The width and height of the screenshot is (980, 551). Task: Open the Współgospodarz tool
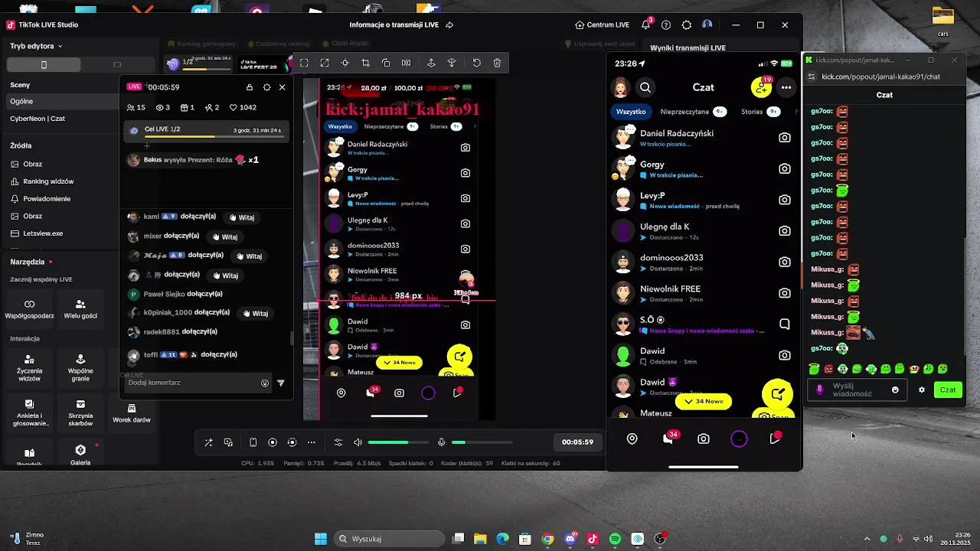[x=29, y=309]
